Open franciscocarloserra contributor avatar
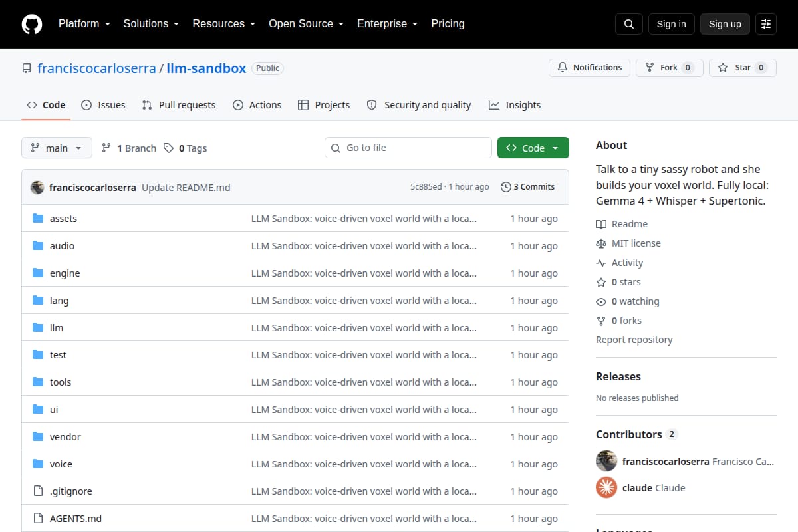Viewport: 798px width, 532px height. point(606,461)
